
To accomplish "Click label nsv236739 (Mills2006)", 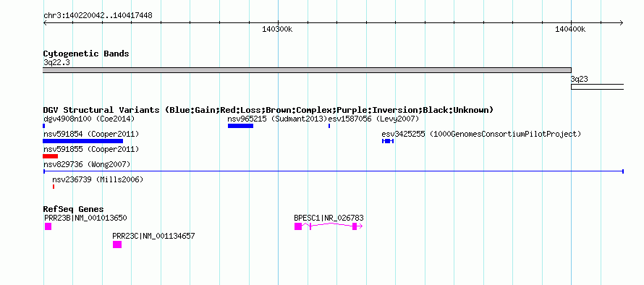I will (98, 179).
